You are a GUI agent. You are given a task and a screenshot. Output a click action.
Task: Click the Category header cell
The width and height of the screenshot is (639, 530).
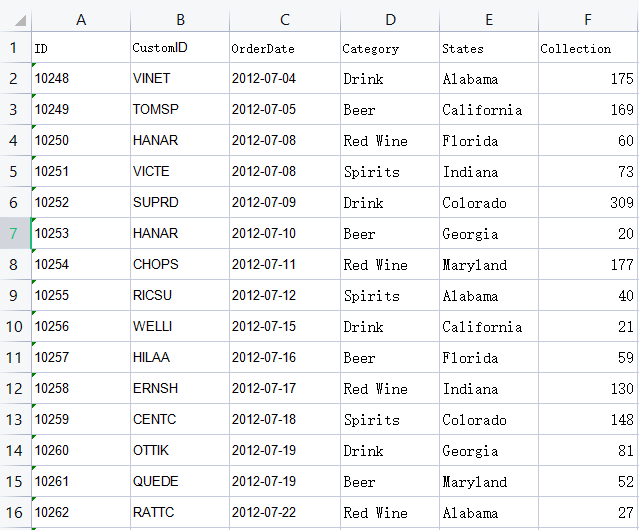(390, 47)
